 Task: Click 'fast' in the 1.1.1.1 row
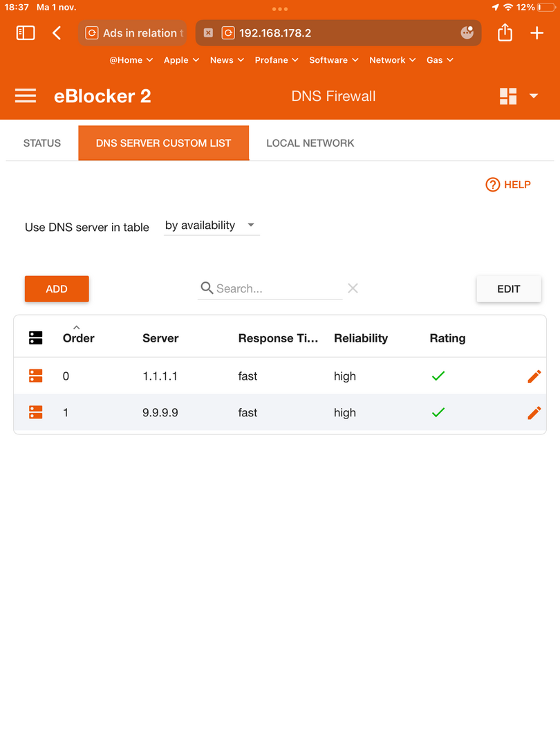(248, 376)
